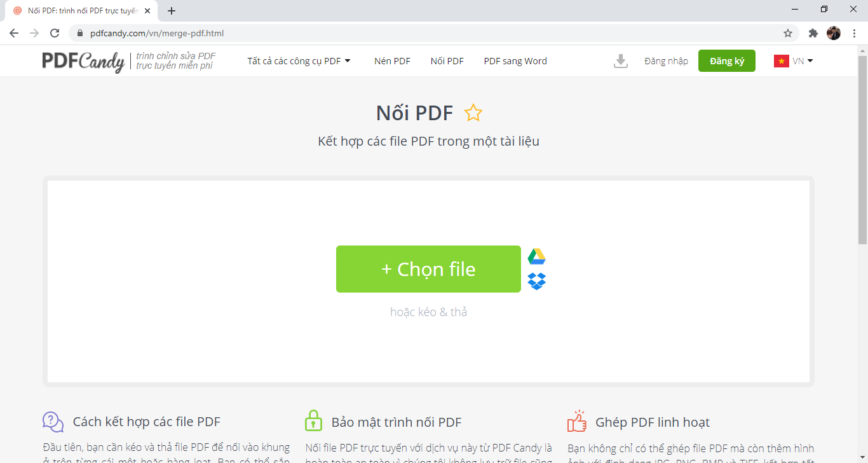
Task: Click the trình chỉnh sửa PDF tagline
Action: 176,61
